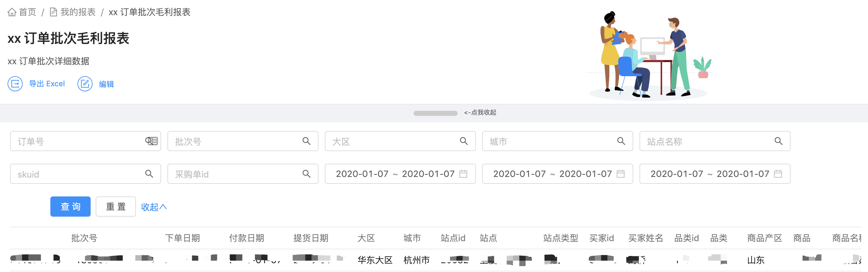This screenshot has height=272, width=868.
Task: Click the 导出 Excel export icon
Action: click(x=15, y=84)
